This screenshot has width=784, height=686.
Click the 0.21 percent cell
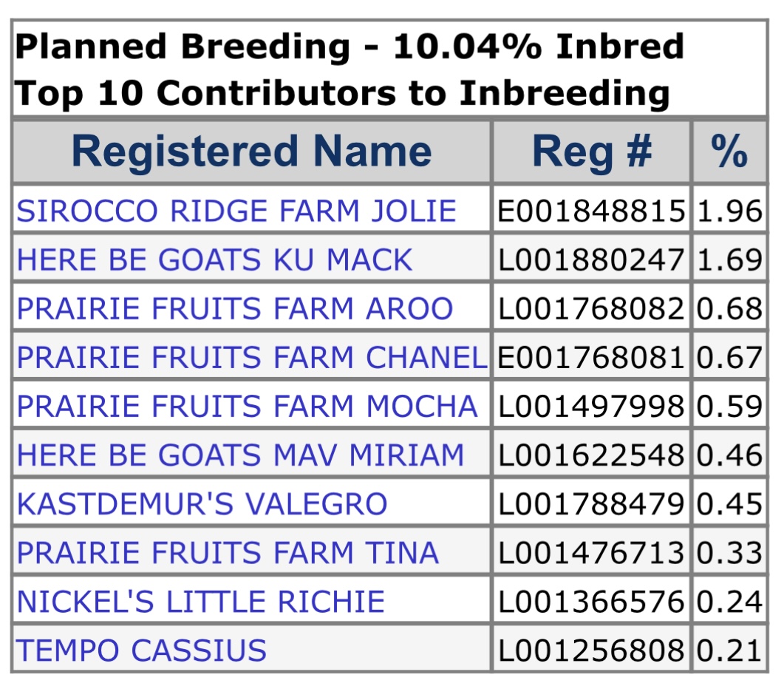729,651
